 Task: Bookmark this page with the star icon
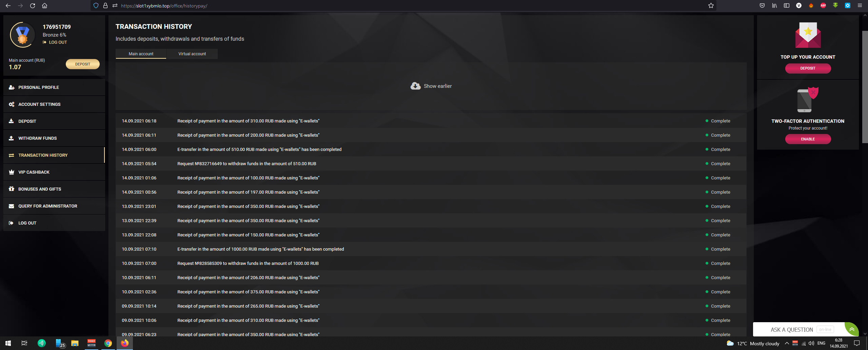(x=711, y=6)
